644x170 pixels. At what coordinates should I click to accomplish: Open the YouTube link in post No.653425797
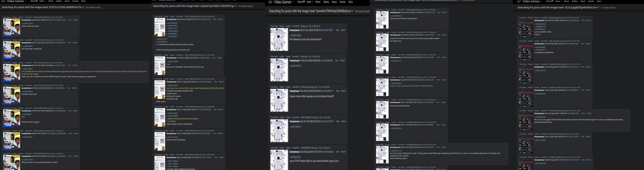[411, 86]
